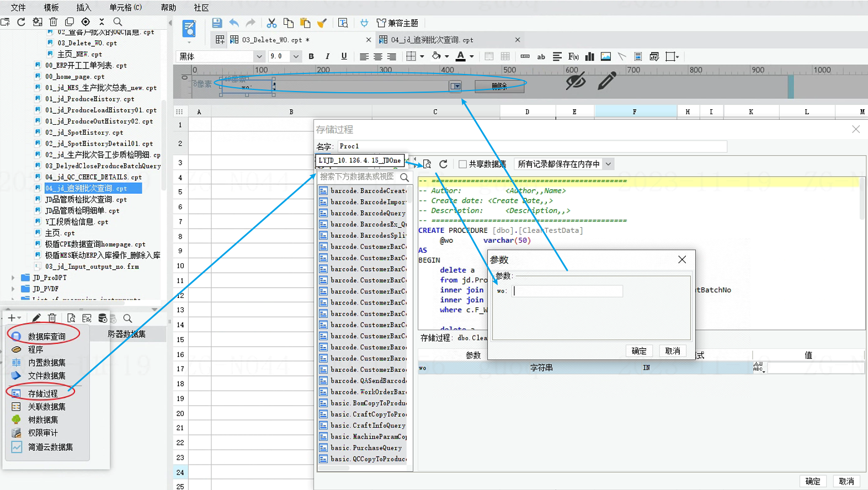Select the format painter brush icon

pos(322,23)
